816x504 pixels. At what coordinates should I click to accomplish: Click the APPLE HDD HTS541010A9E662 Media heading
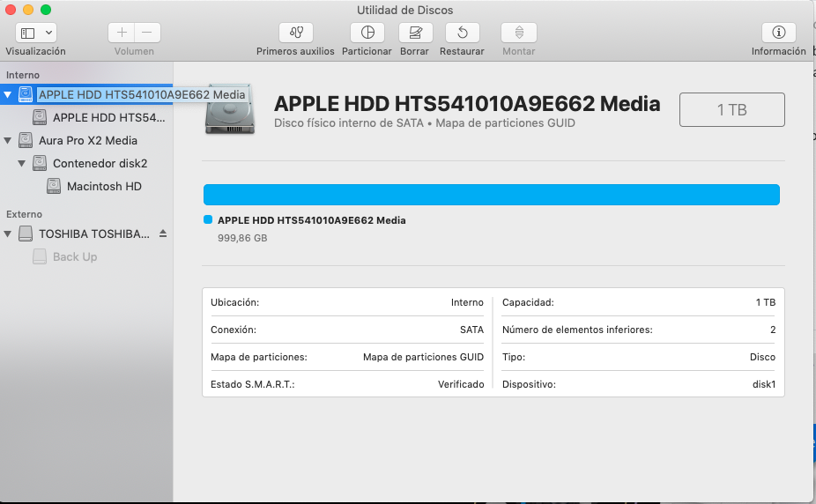pos(467,103)
